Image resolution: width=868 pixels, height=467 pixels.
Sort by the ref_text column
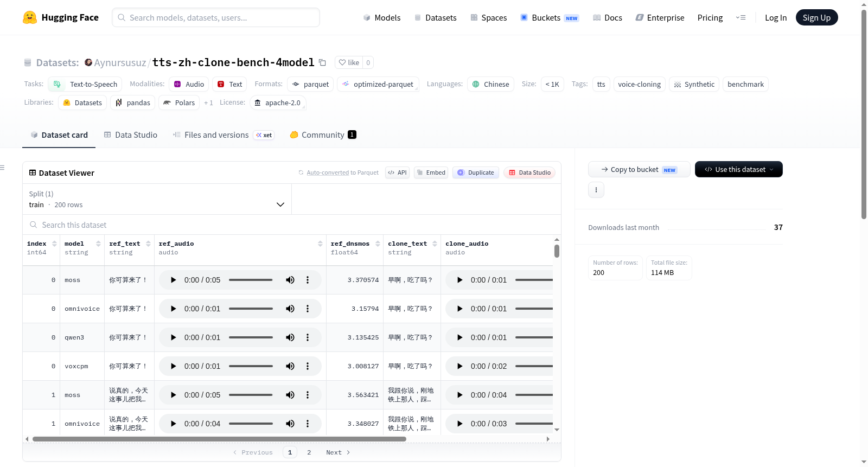click(x=148, y=244)
